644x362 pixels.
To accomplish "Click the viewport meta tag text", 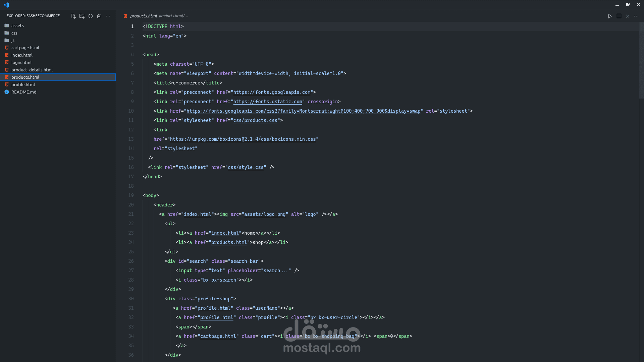I will (250, 73).
